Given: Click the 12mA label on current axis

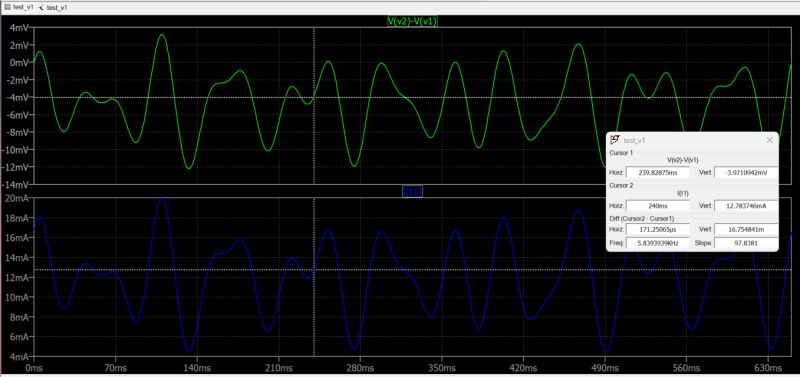Looking at the screenshot, I should pyautogui.click(x=18, y=277).
